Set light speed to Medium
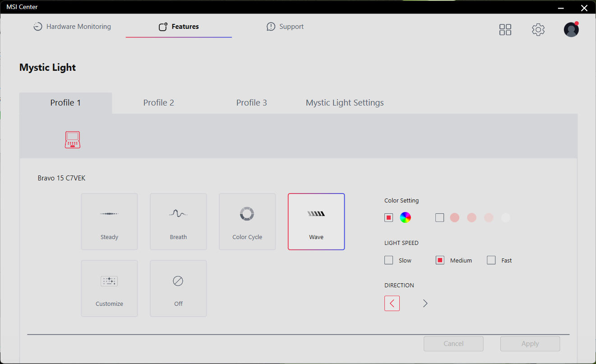 pyautogui.click(x=440, y=260)
